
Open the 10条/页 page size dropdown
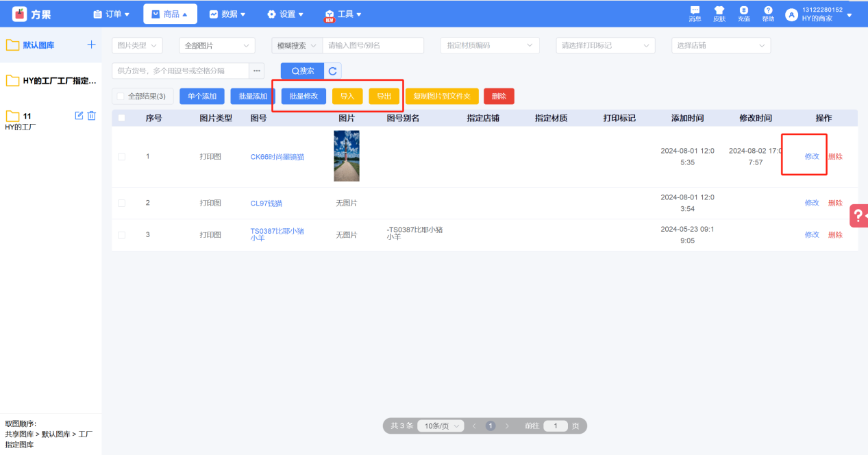coord(441,426)
